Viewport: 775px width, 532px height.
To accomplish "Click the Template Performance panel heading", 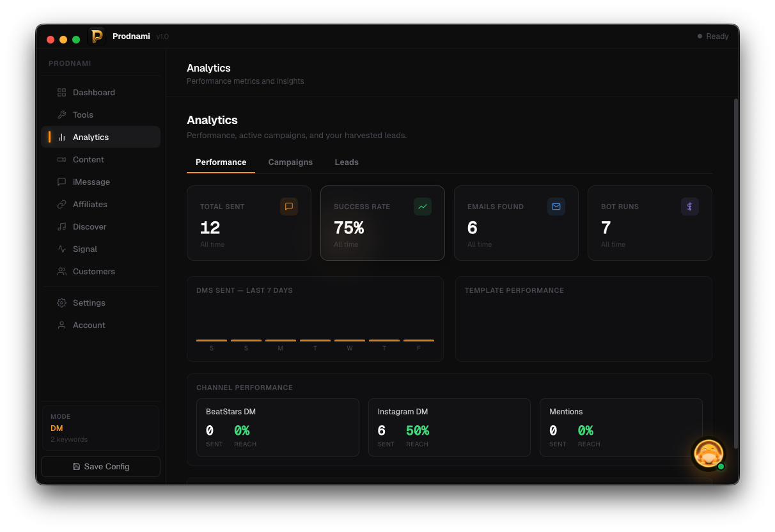I will tap(514, 290).
